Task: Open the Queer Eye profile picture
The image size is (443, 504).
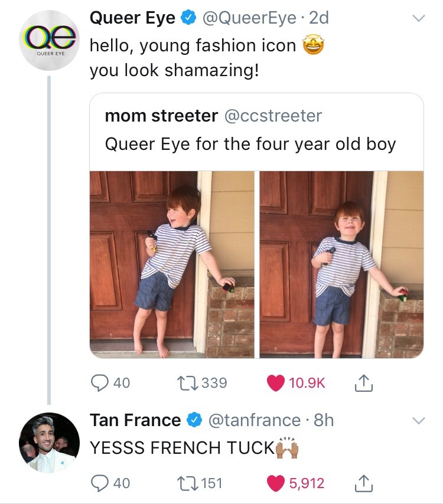Action: tap(50, 41)
